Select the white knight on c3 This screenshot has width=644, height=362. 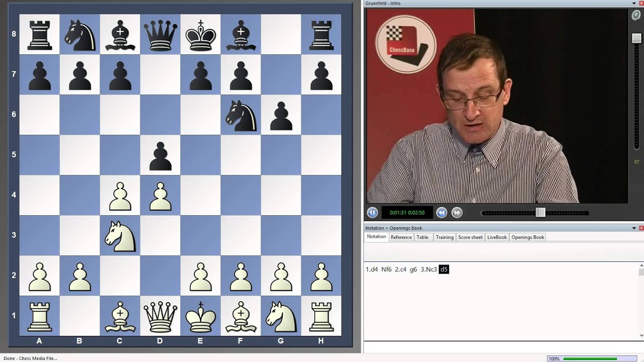[120, 235]
